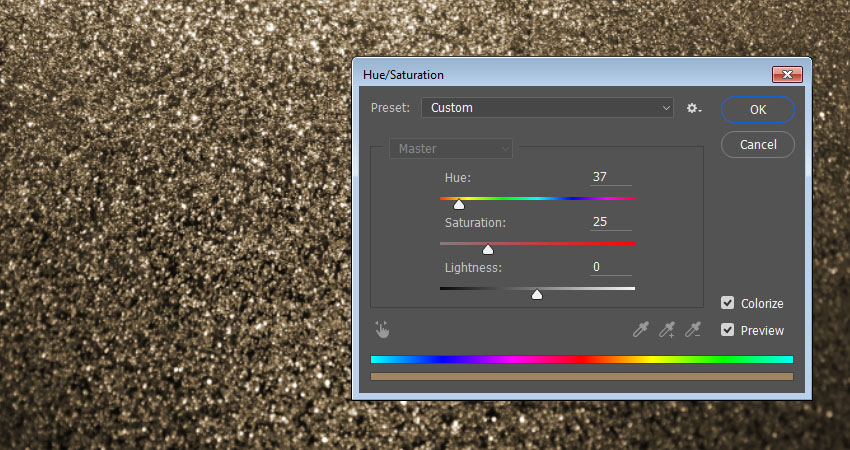This screenshot has width=850, height=450.
Task: Confirm changes with the OK button
Action: click(x=758, y=109)
